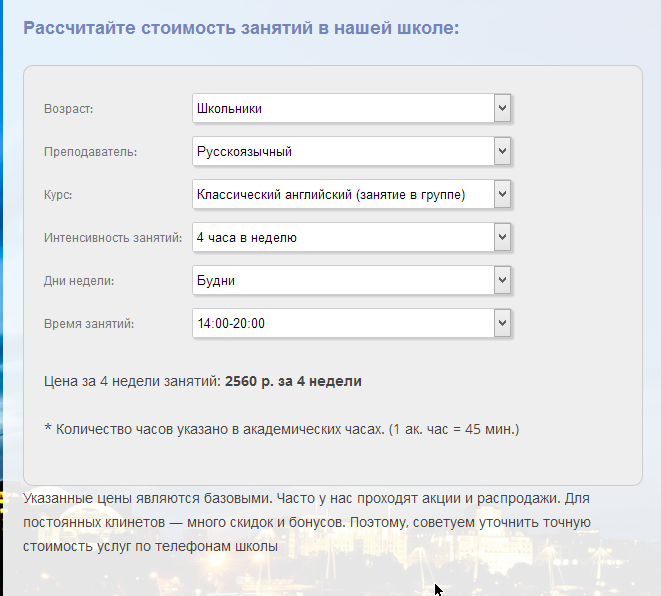Click the Интенсивность занятий label

[x=113, y=238]
